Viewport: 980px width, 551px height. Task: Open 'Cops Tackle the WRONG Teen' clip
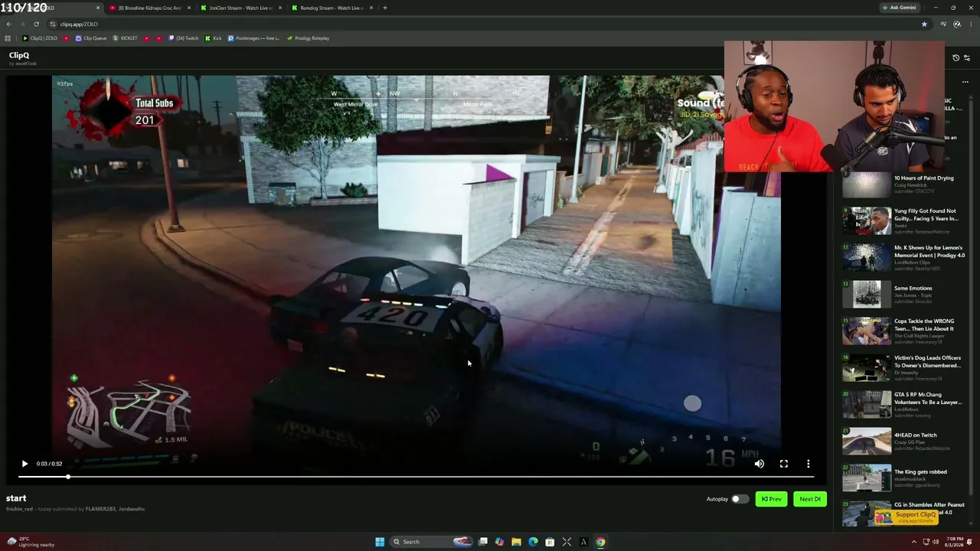pos(904,331)
